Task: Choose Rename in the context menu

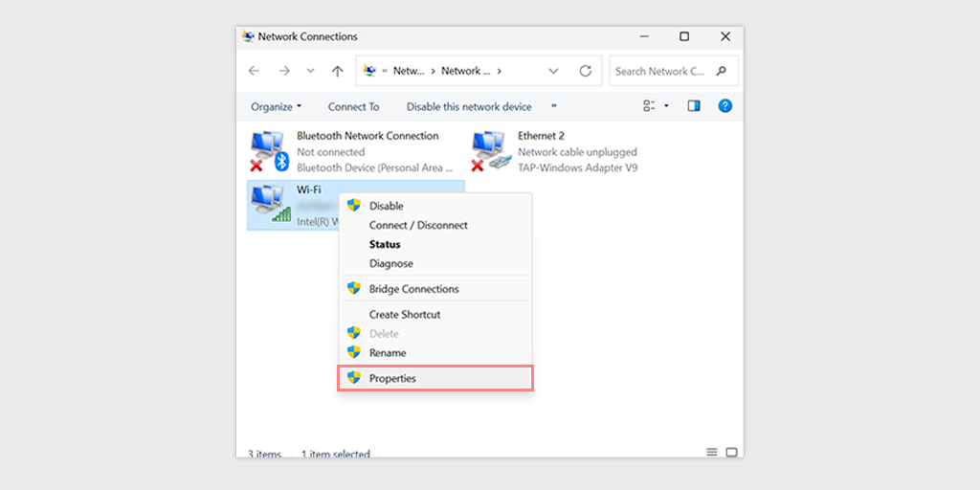Action: click(x=435, y=352)
